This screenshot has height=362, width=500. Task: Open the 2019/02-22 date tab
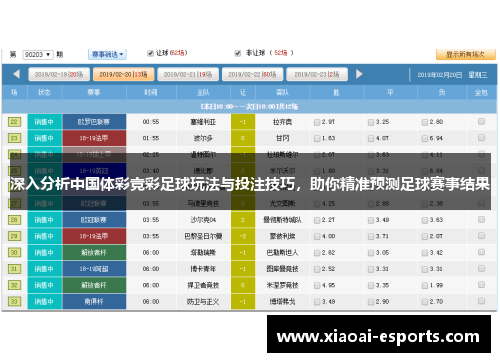252,74
